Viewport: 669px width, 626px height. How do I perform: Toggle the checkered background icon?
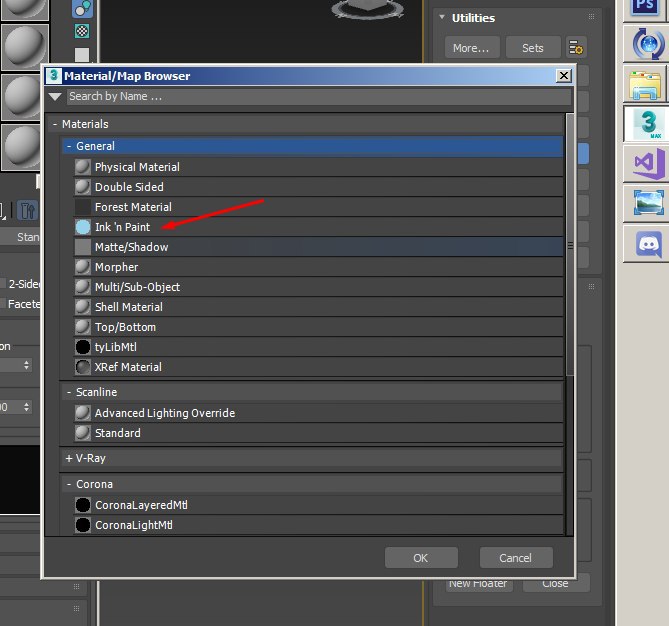[x=82, y=31]
